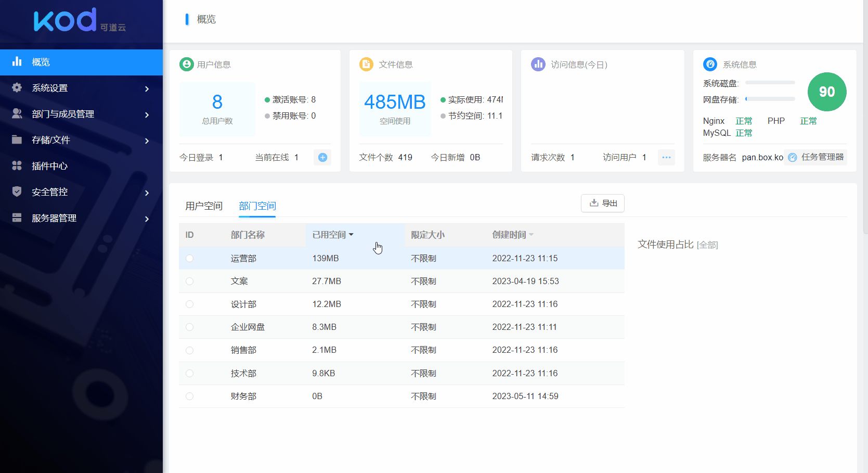Click the overview bar chart icon in sidebar
Screen dimensions: 868x473
(17, 61)
